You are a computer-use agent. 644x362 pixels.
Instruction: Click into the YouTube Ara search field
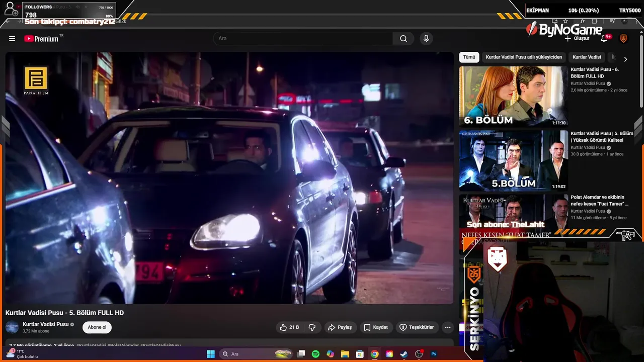(x=303, y=39)
